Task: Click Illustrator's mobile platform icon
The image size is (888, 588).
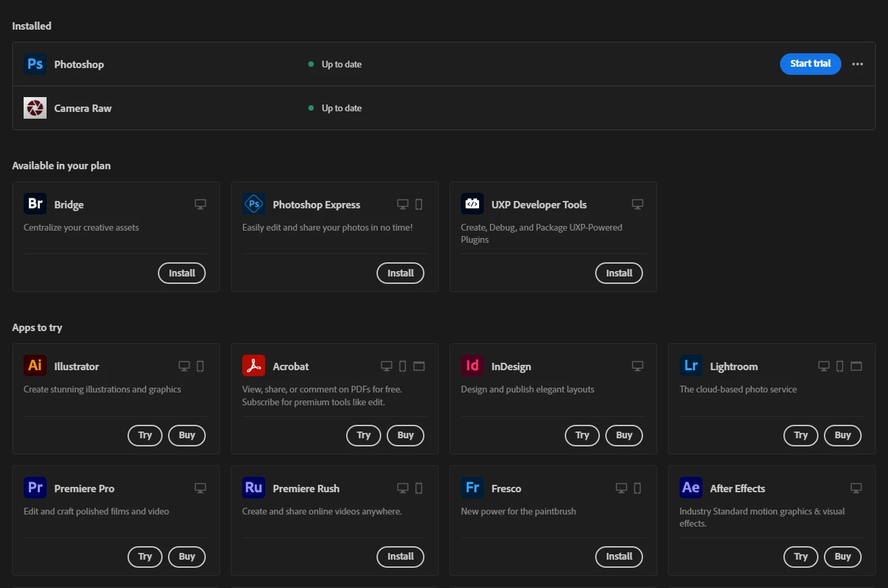Action: pyautogui.click(x=200, y=366)
